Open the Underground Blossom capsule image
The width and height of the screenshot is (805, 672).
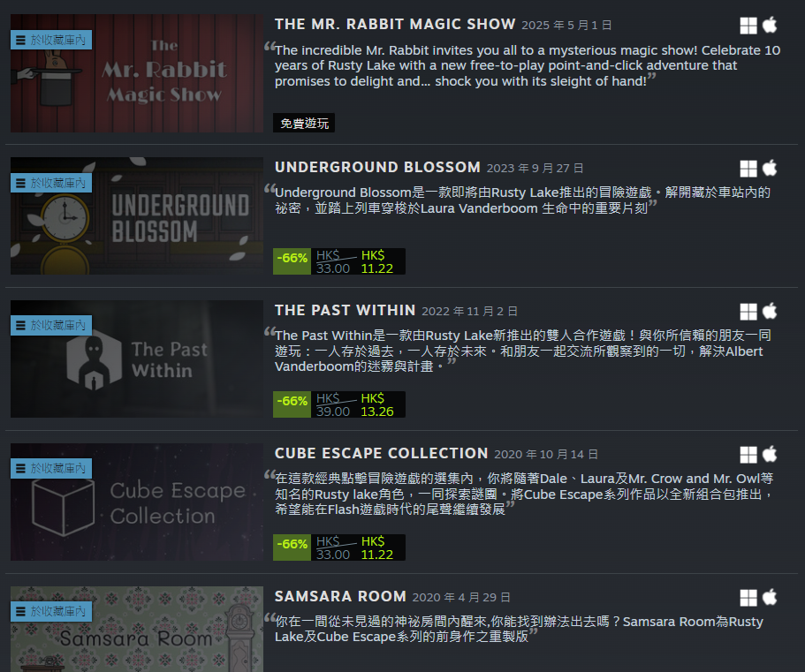(137, 216)
